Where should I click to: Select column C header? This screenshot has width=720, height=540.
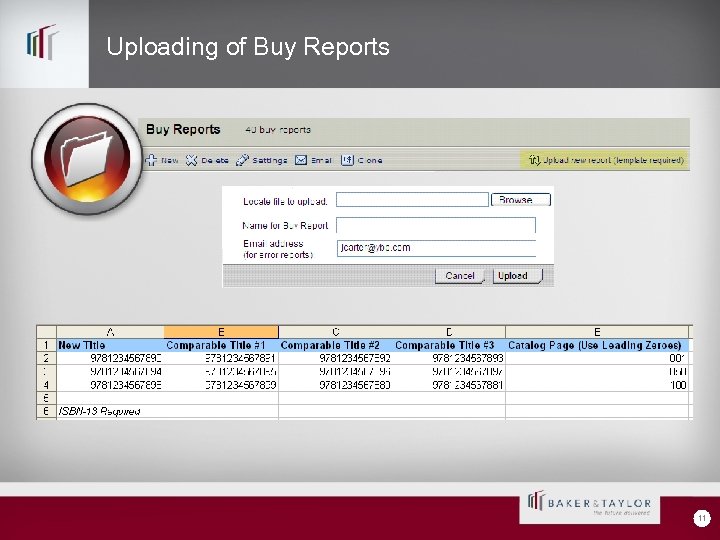tap(336, 332)
